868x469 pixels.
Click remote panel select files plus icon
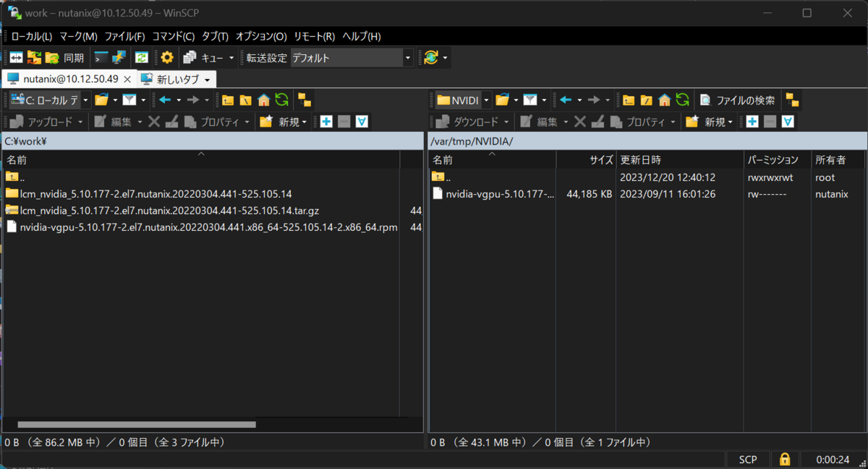tap(752, 122)
